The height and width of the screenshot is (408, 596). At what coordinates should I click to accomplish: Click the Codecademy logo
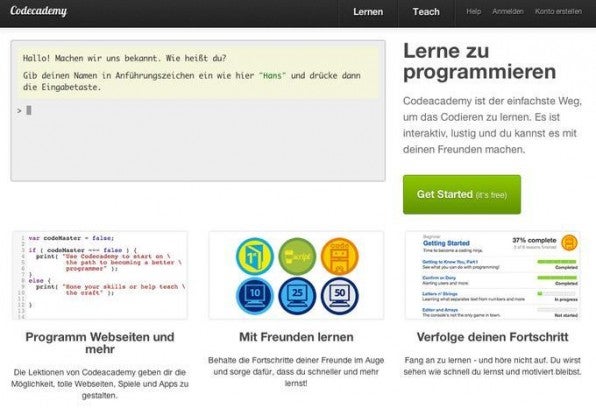(38, 11)
